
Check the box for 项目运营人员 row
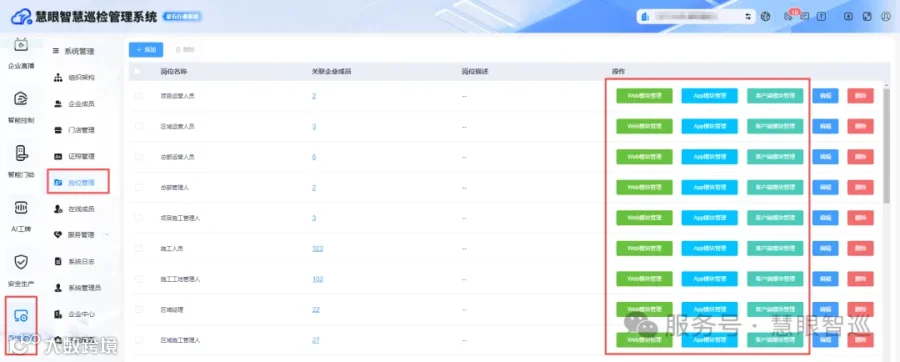click(x=138, y=96)
